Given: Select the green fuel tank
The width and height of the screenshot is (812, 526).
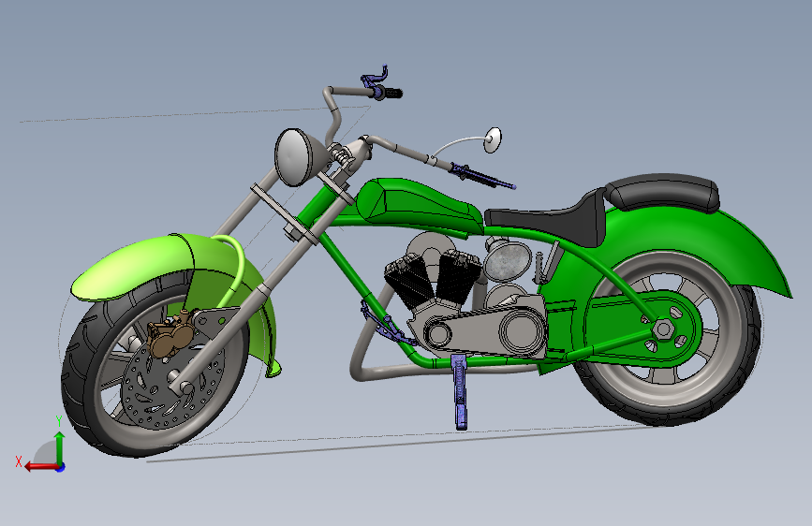Looking at the screenshot, I should point(420,206).
